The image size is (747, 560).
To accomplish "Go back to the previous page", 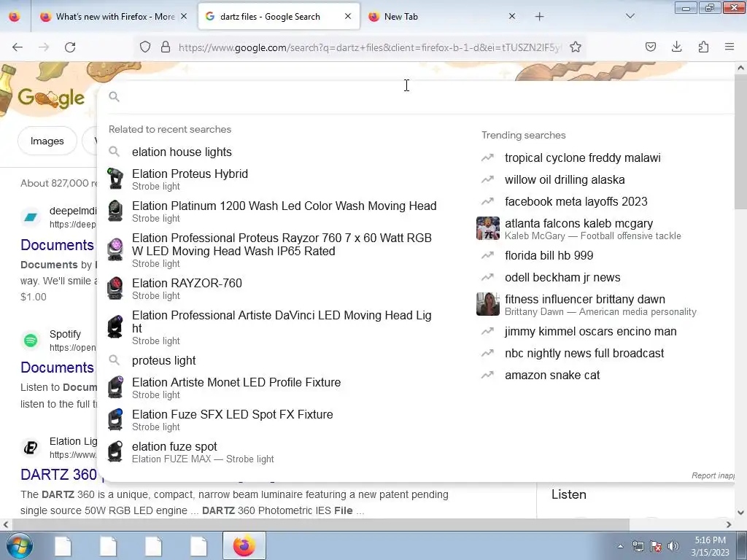I will tap(18, 47).
